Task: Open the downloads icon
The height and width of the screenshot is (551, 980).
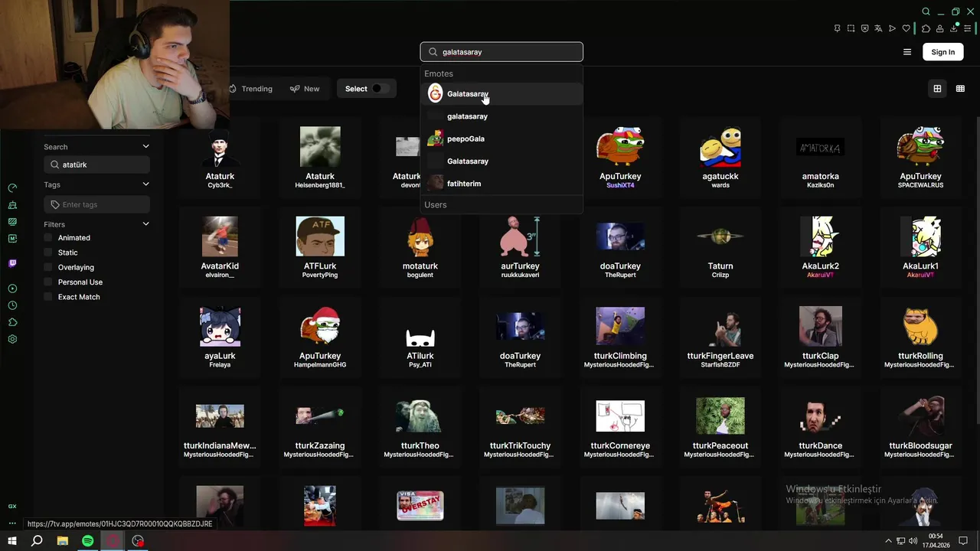Action: (x=955, y=28)
